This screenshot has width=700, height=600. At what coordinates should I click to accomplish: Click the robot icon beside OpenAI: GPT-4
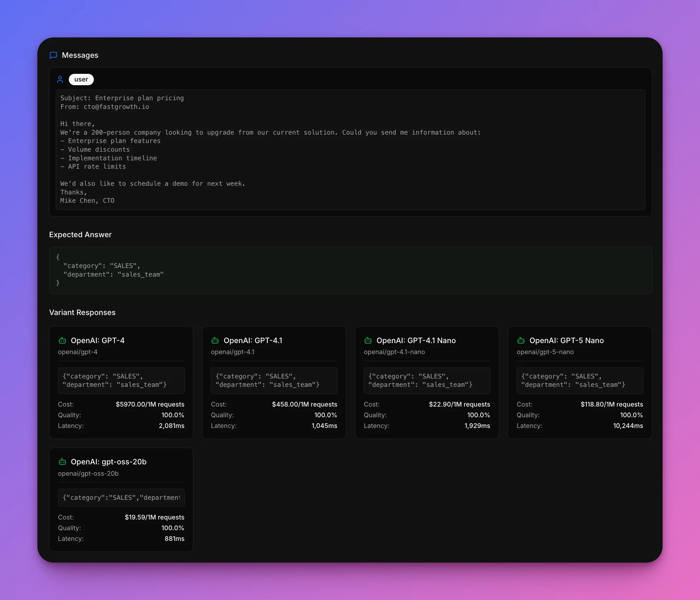tap(62, 340)
